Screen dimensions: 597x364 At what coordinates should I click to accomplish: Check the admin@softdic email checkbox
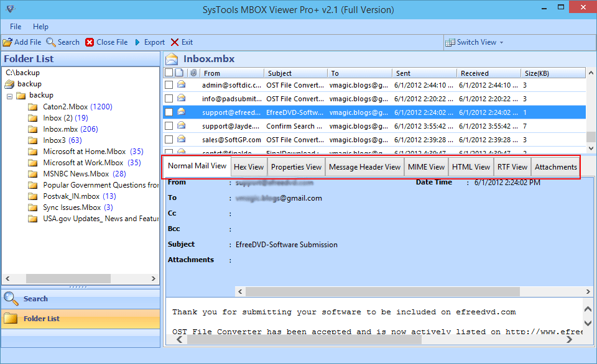pyautogui.click(x=169, y=85)
